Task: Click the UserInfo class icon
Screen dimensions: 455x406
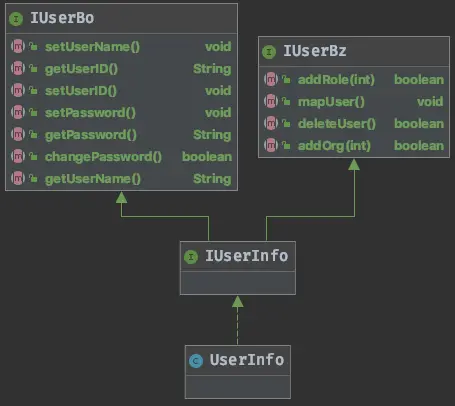Action: [196, 361]
